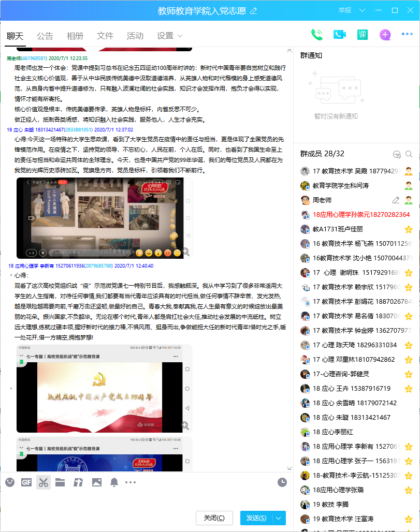This screenshot has width=420, height=532.
Task: Click the send-image picture icon
Action: click(96, 482)
